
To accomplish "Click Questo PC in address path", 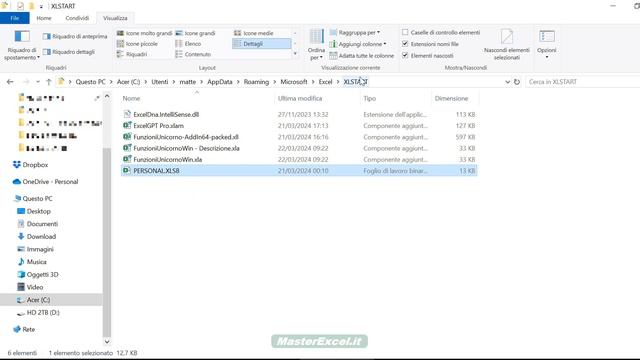I will coord(90,82).
